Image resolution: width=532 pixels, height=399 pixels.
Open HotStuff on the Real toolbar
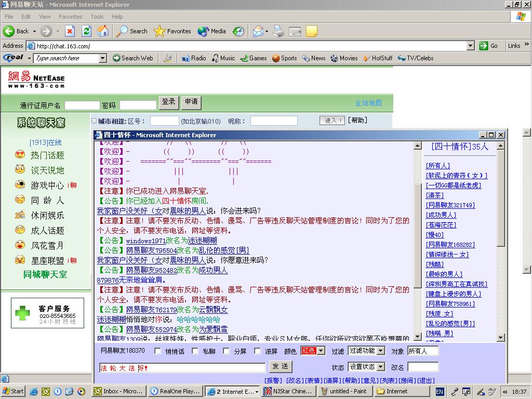pos(378,58)
